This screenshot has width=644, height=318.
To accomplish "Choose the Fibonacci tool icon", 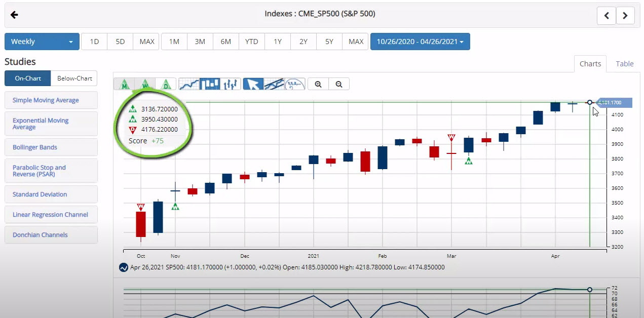I will coord(295,84).
